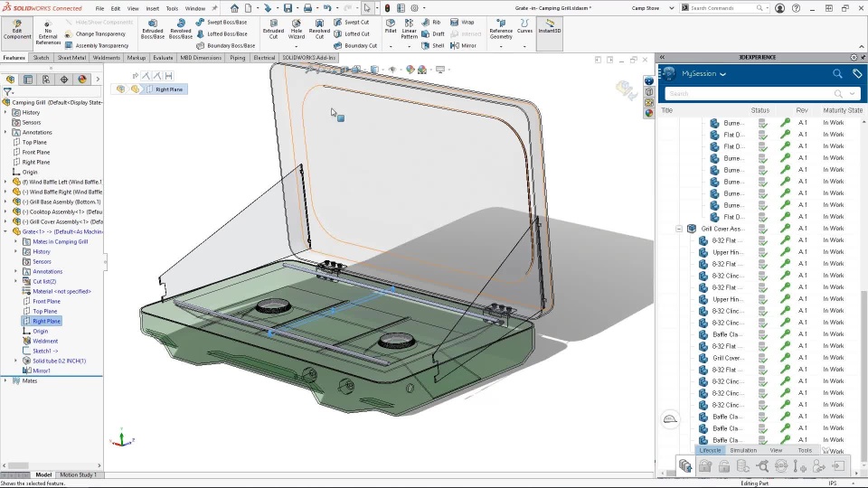868x488 pixels.
Task: Open the 3DEXPERIENCE panel settings gear
Action: [x=854, y=57]
